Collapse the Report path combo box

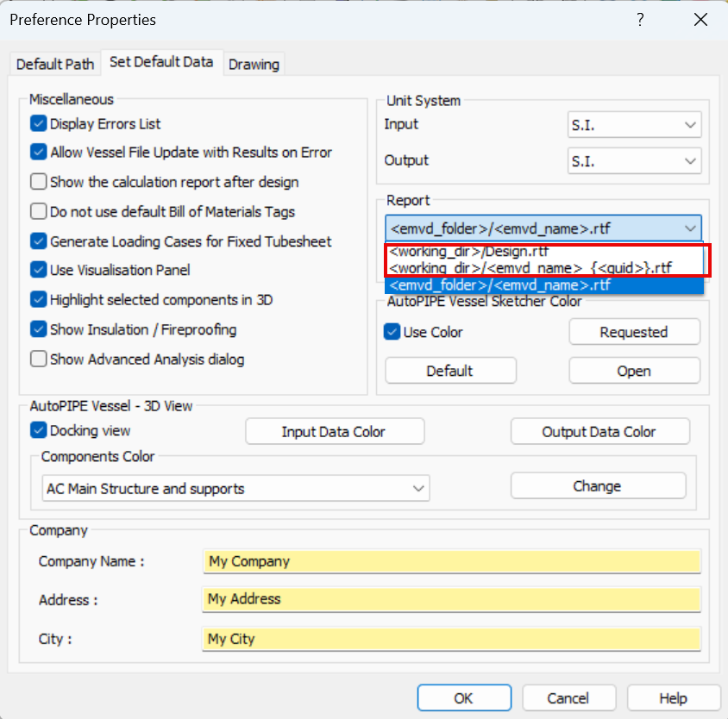click(543, 228)
